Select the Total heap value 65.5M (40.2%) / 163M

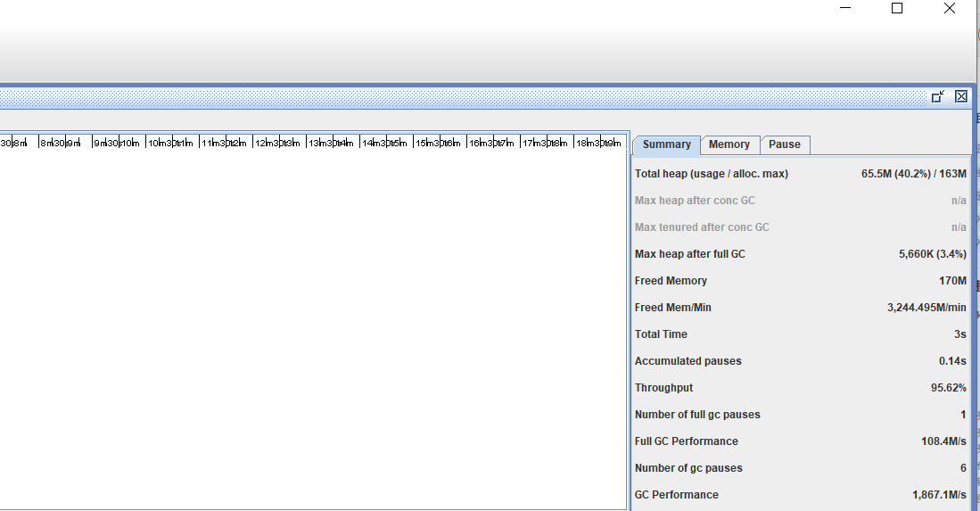(914, 174)
